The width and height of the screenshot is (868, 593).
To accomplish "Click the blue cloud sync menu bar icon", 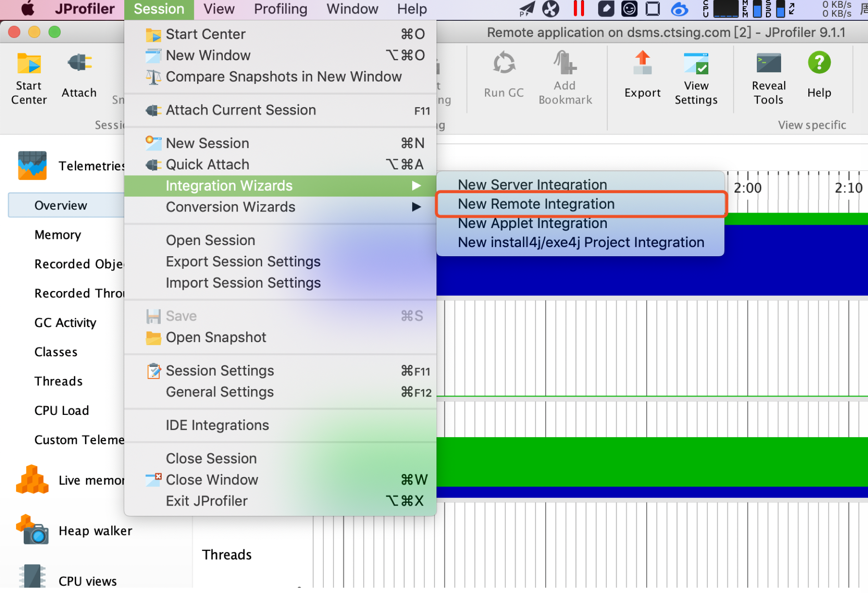I will point(679,9).
